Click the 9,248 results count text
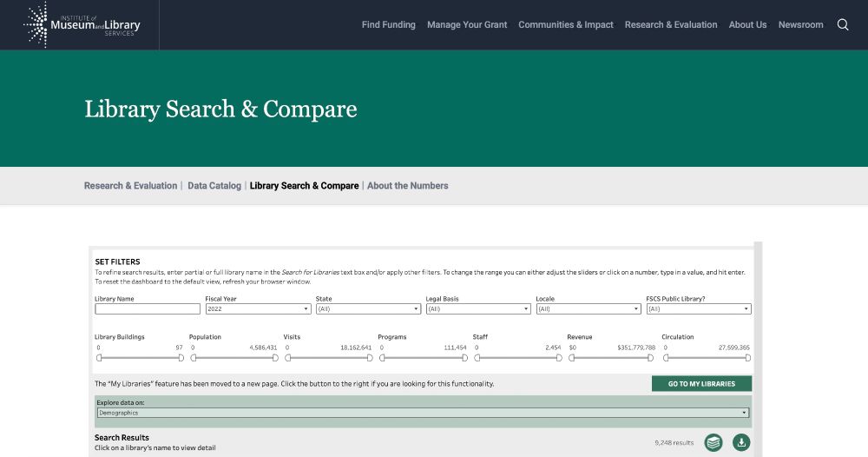The image size is (868, 457). [674, 442]
